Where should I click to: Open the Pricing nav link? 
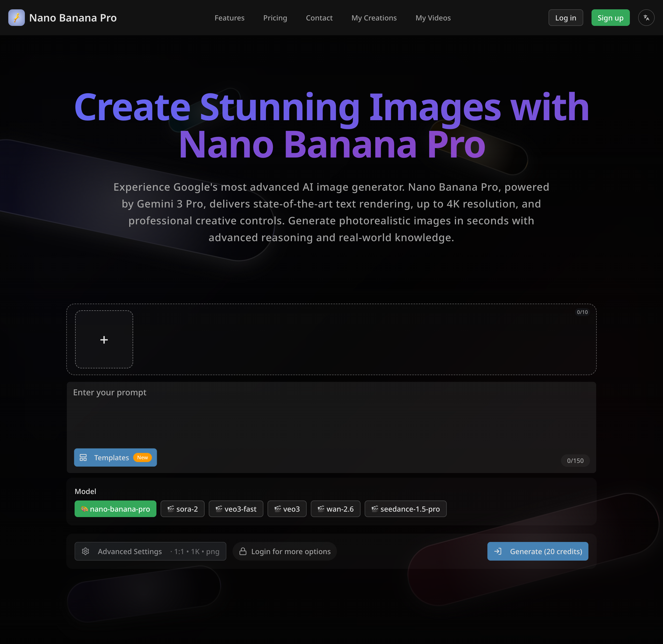pos(275,18)
